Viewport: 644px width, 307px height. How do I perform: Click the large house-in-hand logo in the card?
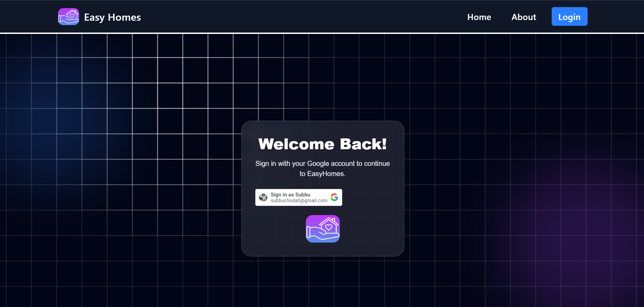323,229
